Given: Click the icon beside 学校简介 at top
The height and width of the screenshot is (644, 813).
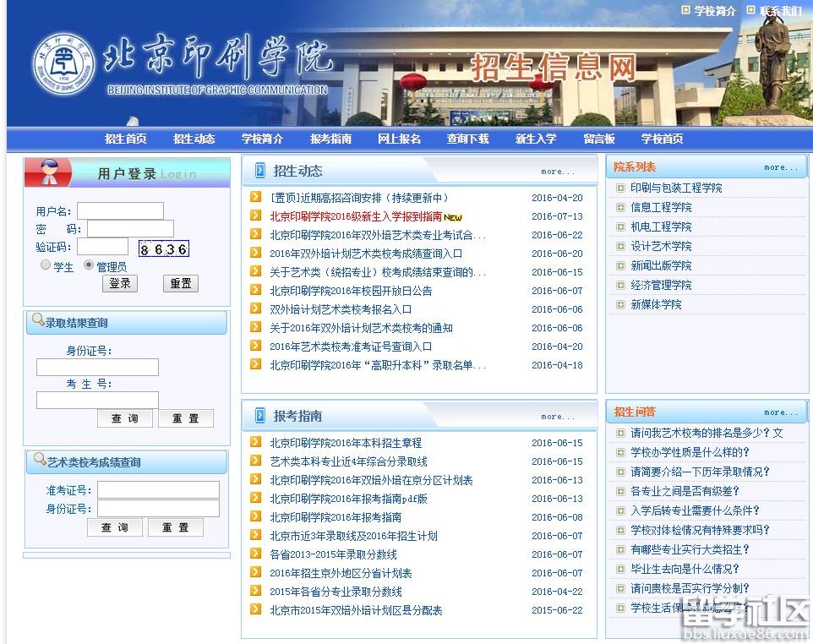Looking at the screenshot, I should point(685,10).
